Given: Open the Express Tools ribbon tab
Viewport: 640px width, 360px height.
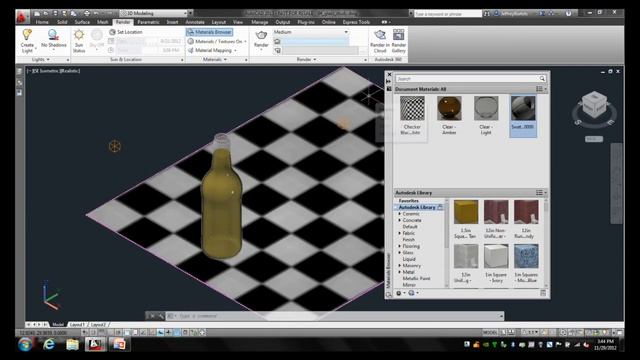Looking at the screenshot, I should click(x=356, y=22).
